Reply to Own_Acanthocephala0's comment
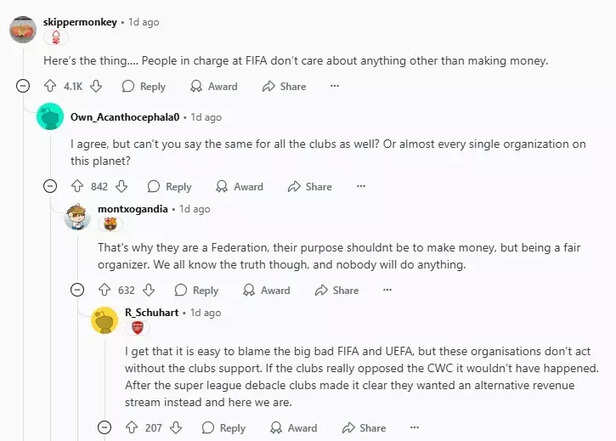Image resolution: width=616 pixels, height=441 pixels. [x=169, y=186]
